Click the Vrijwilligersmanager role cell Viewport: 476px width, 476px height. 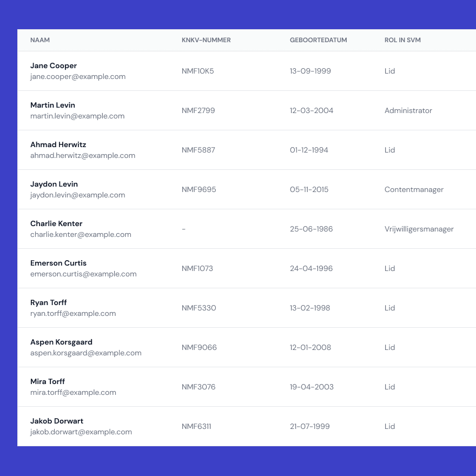pyautogui.click(x=419, y=229)
